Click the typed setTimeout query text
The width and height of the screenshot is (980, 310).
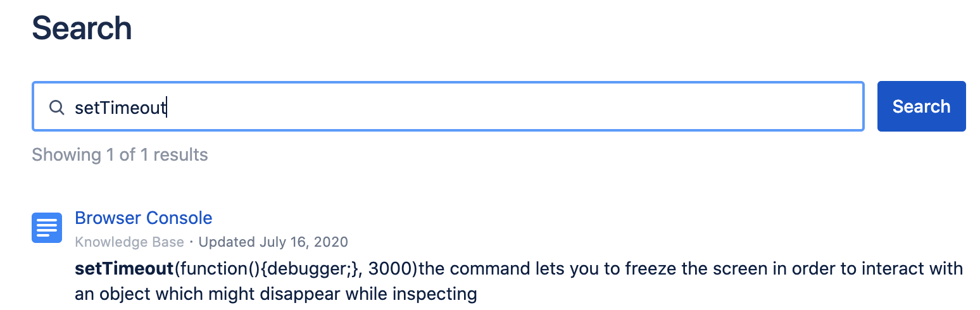click(120, 108)
